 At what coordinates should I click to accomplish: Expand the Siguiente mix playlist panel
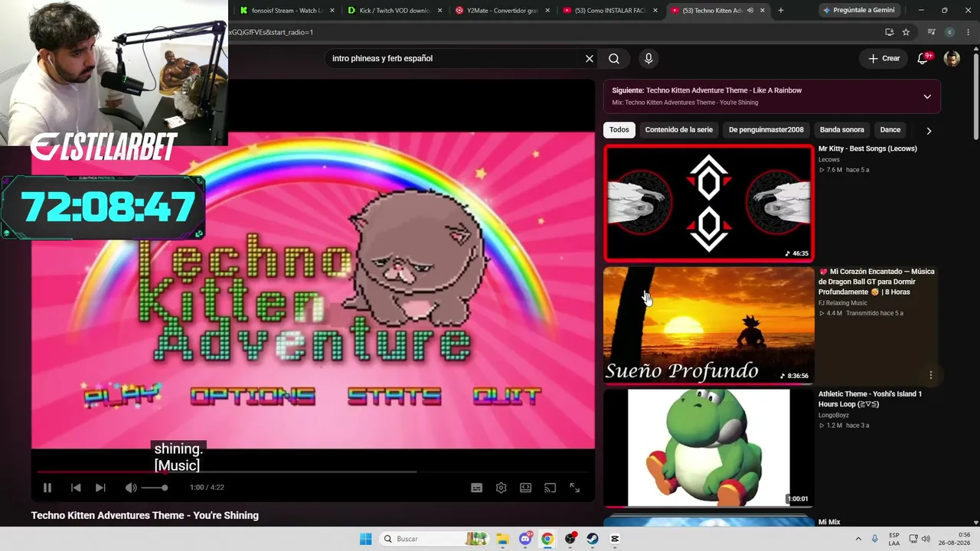point(927,96)
